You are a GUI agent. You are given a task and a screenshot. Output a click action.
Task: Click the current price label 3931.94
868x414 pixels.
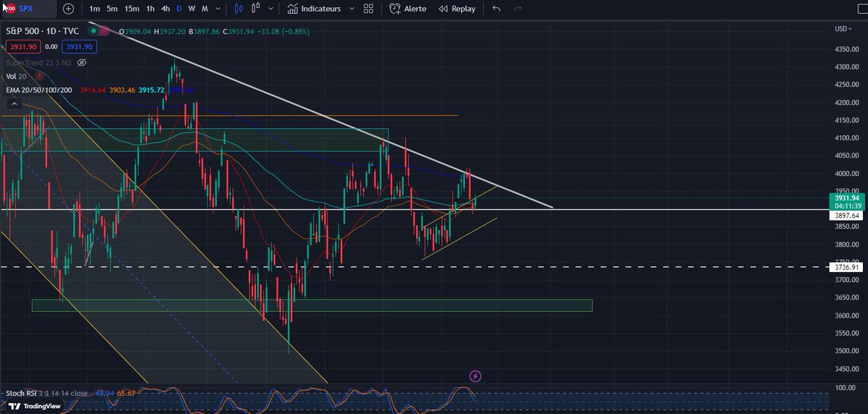click(846, 198)
